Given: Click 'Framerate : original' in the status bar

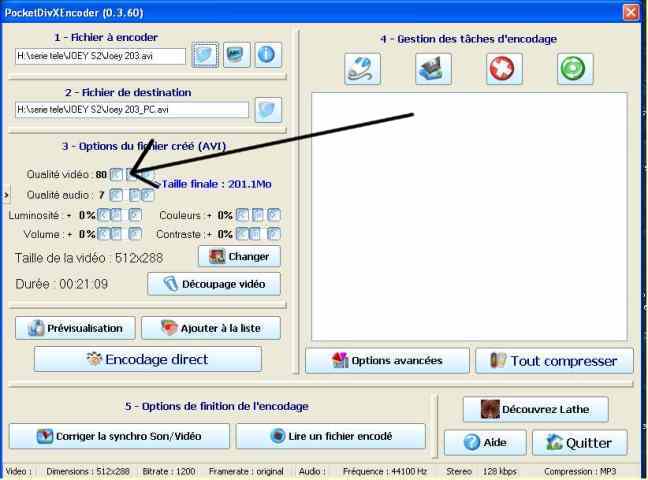Looking at the screenshot, I should (x=246, y=471).
